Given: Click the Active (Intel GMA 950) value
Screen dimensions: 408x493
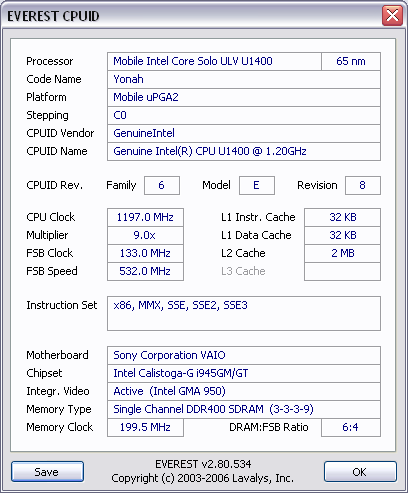Looking at the screenshot, I should [x=244, y=391].
